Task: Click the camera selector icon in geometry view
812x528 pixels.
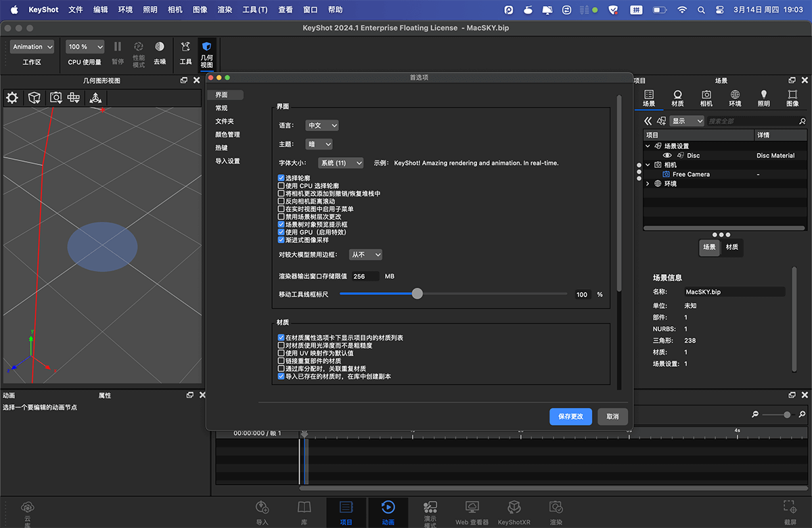Action: [x=55, y=98]
